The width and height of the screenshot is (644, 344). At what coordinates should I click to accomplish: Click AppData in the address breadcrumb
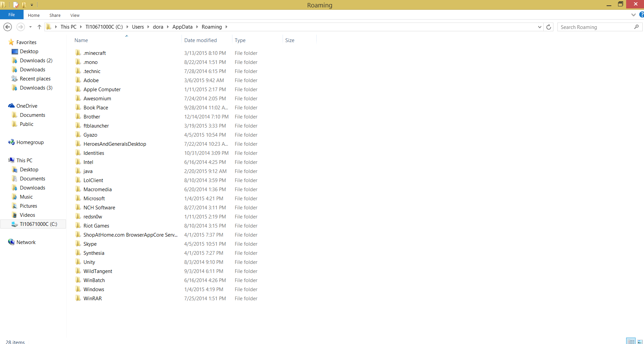183,27
